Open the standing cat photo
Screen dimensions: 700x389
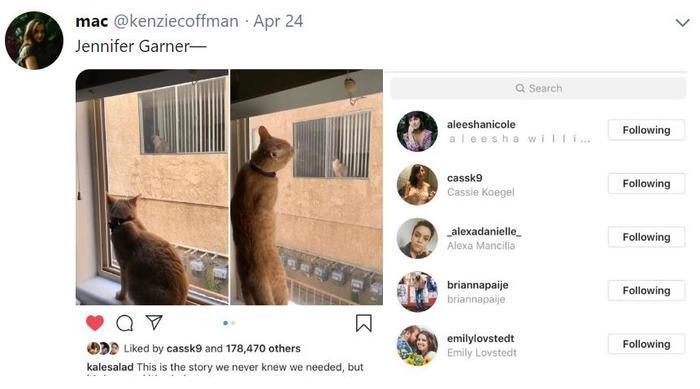(307, 187)
